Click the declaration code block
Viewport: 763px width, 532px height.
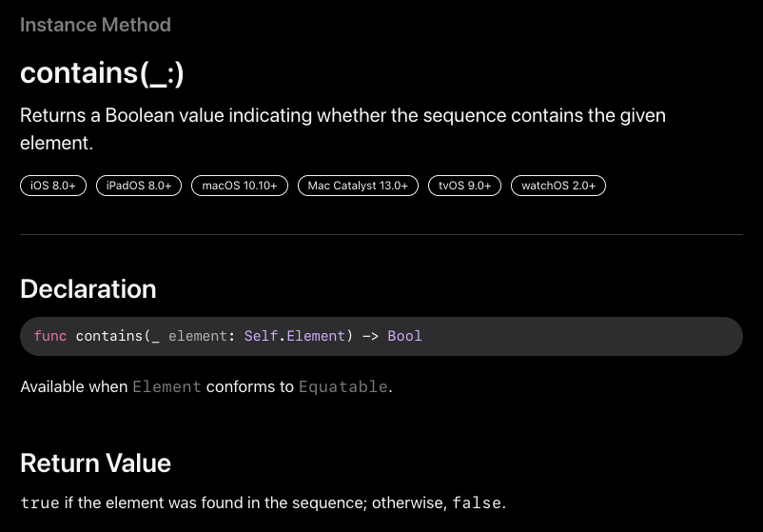click(571, 336)
